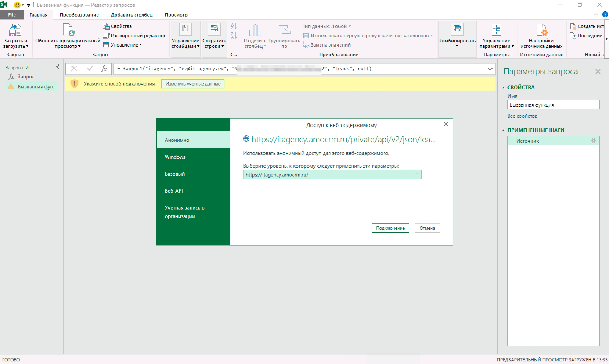
Task: Open the File tab
Action: click(12, 15)
